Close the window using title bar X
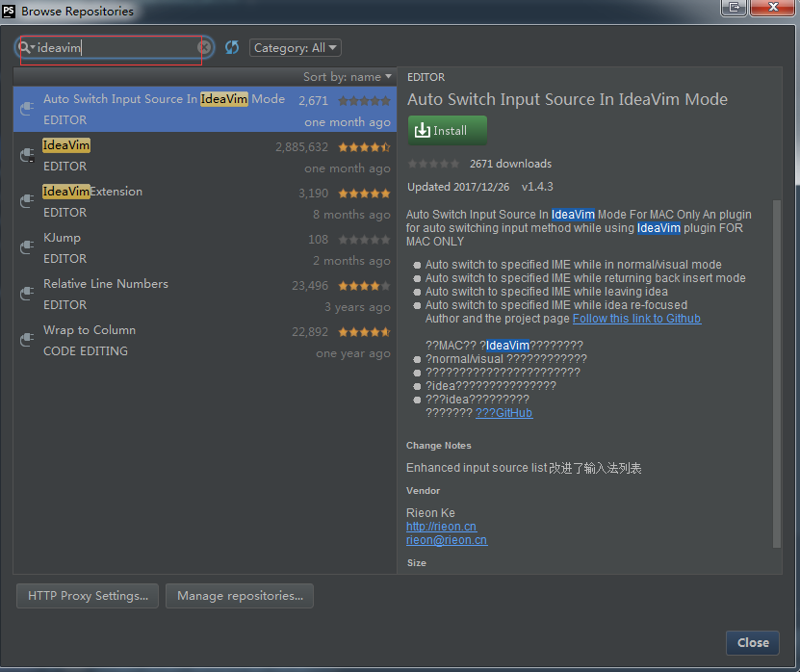This screenshot has height=672, width=800. [772, 7]
